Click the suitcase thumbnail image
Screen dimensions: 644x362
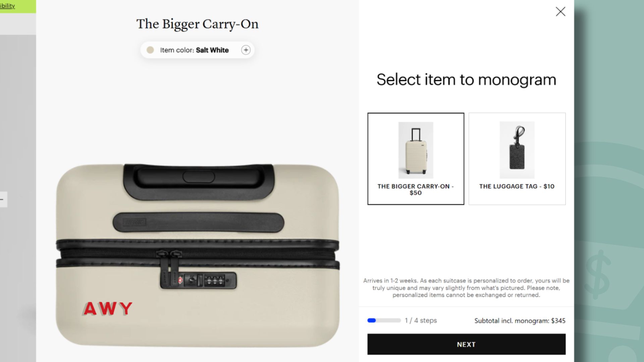pyautogui.click(x=416, y=150)
